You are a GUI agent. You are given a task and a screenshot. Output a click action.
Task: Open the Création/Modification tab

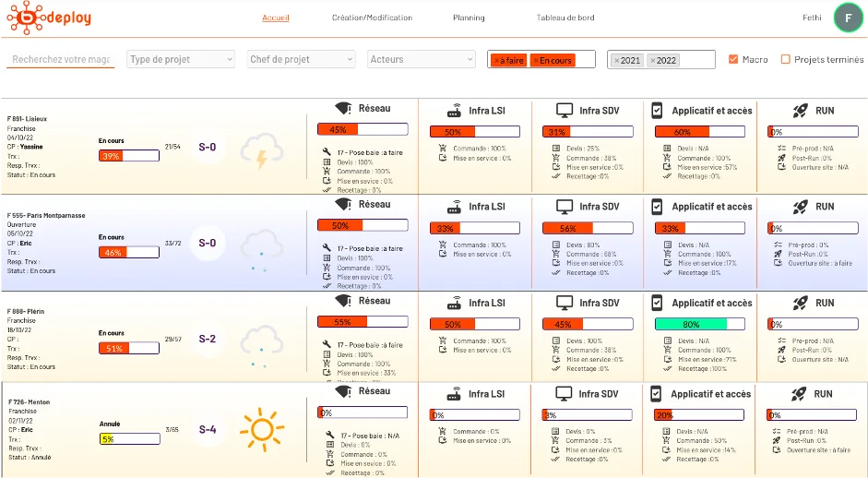372,18
